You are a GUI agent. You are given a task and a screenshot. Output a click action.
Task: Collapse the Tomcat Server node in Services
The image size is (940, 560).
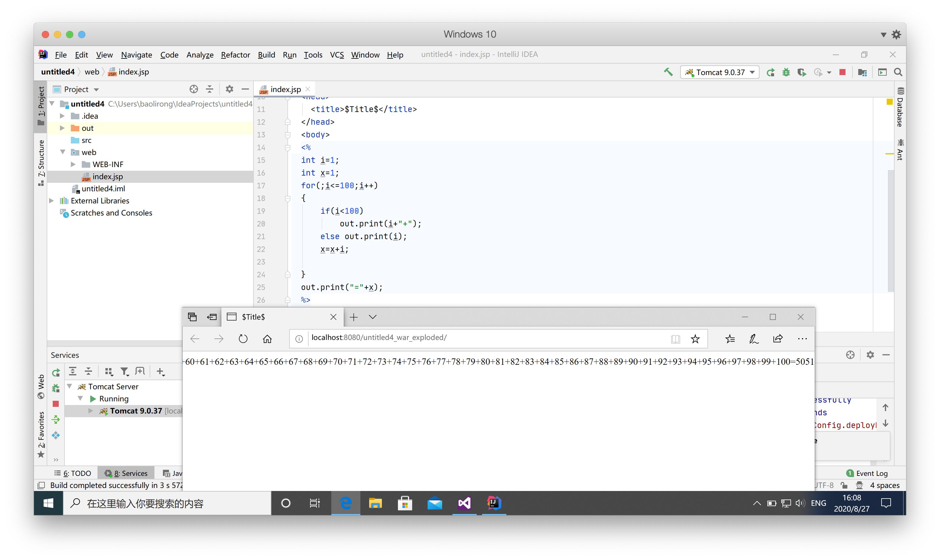point(70,386)
